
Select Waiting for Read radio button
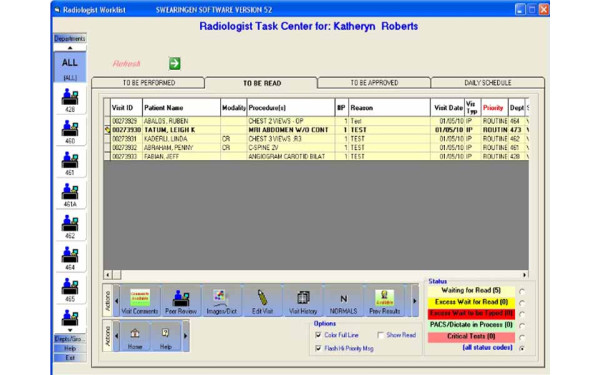(522, 292)
